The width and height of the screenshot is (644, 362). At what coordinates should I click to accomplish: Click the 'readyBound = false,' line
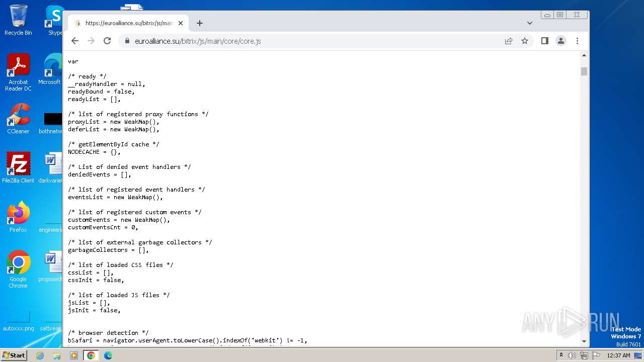click(x=101, y=92)
